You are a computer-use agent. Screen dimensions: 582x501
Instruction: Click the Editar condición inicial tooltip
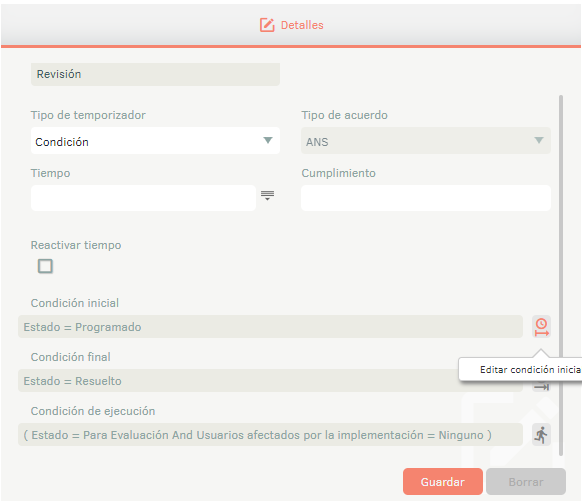click(x=520, y=369)
